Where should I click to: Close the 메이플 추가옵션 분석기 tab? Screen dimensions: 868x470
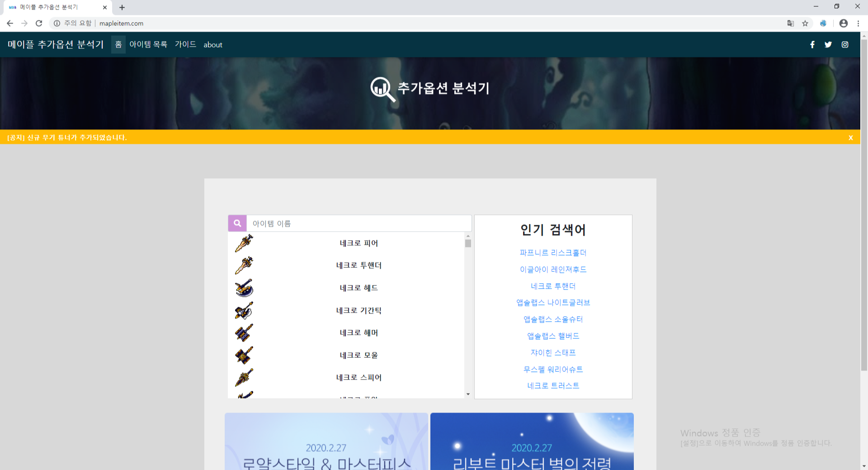pyautogui.click(x=105, y=7)
